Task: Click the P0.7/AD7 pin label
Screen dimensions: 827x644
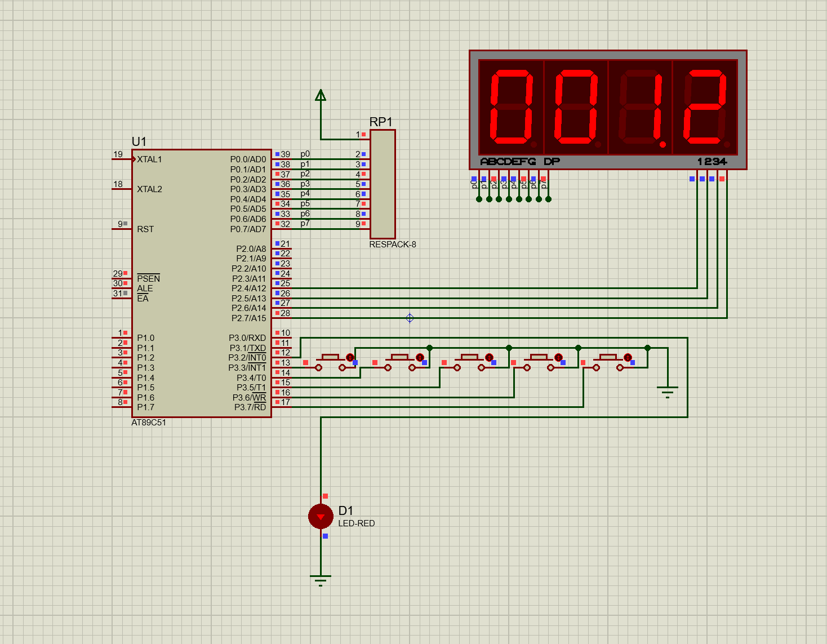Action: (248, 229)
